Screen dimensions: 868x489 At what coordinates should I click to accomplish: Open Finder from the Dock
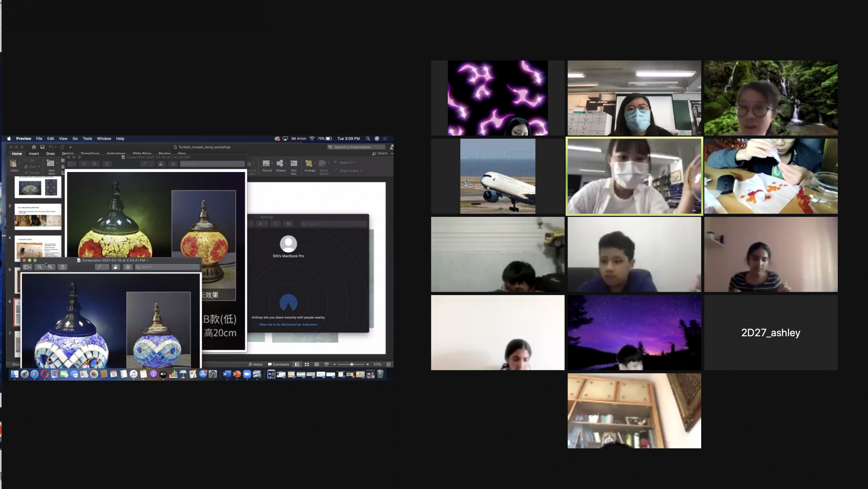coord(14,374)
